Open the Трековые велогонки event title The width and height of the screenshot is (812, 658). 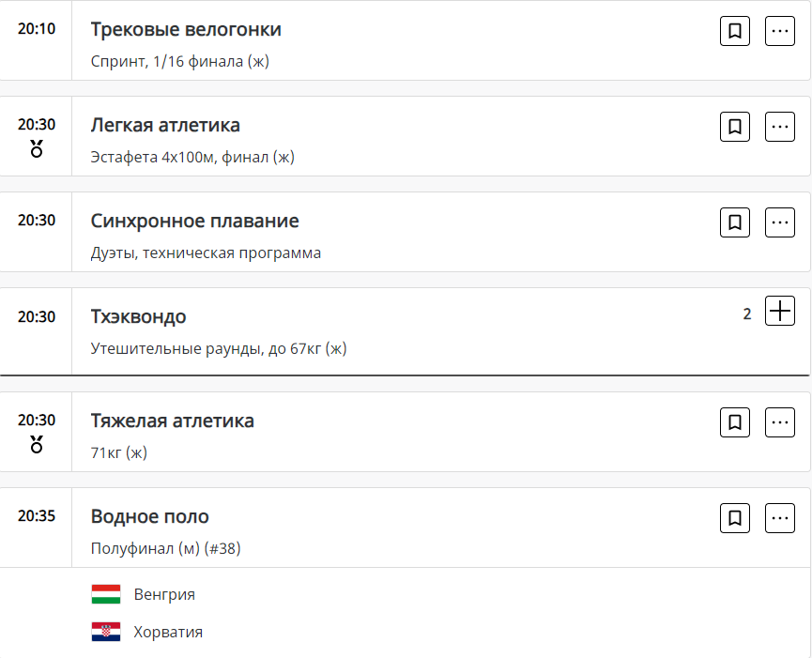186,30
